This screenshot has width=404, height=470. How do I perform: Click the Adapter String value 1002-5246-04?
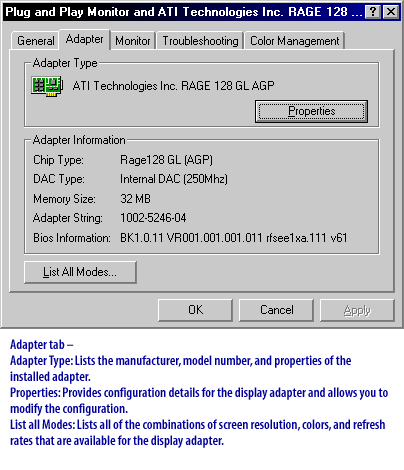[153, 218]
